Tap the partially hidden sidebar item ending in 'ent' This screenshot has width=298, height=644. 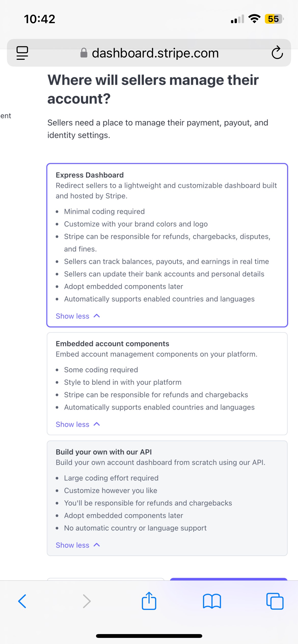pos(6,116)
